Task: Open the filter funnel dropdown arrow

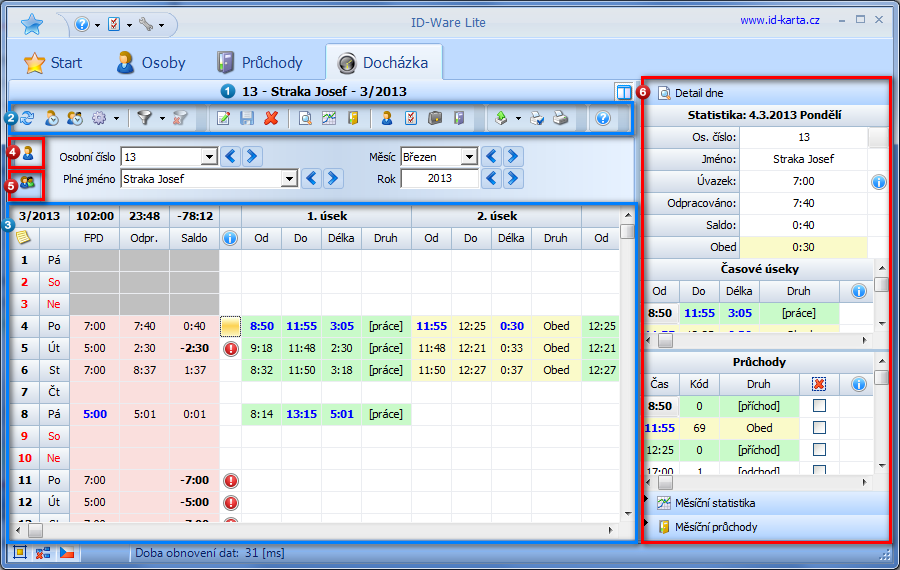Action: 162,119
